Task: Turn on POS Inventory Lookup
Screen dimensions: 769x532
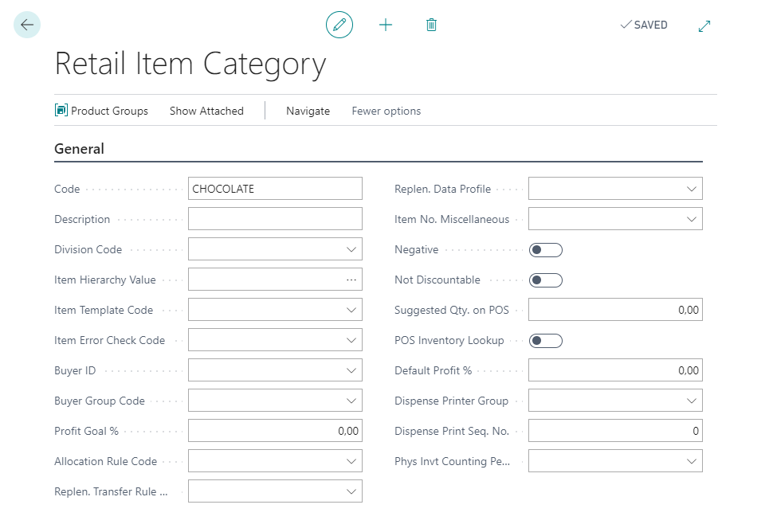Action: 546,341
